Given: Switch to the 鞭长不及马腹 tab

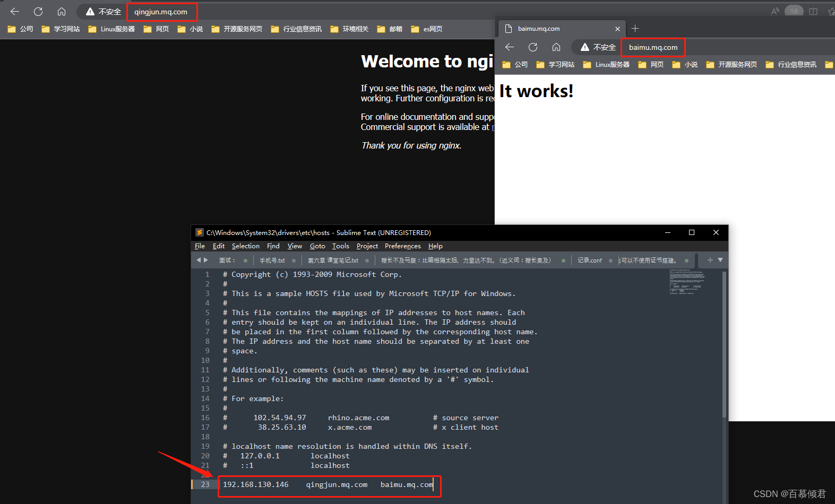Looking at the screenshot, I should point(466,260).
